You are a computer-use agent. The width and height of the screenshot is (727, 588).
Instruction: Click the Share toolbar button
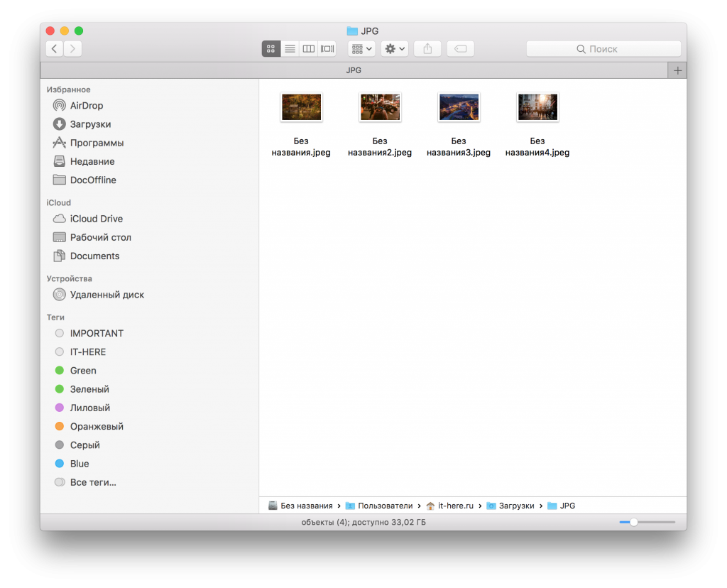pyautogui.click(x=427, y=49)
